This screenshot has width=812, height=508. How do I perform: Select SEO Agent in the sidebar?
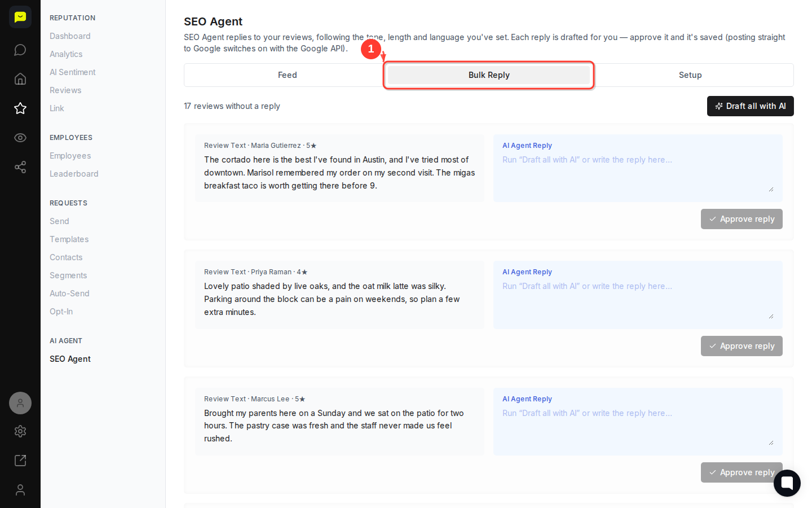(70, 359)
